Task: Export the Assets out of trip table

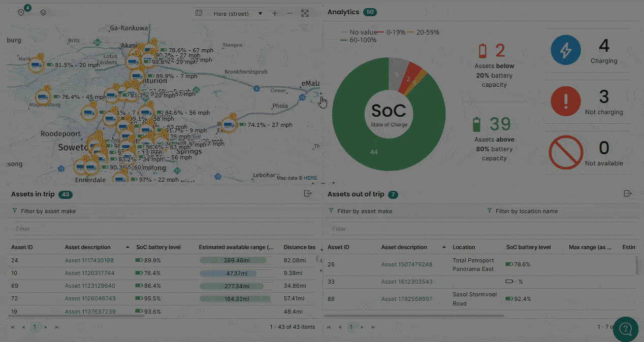Action: [x=628, y=194]
